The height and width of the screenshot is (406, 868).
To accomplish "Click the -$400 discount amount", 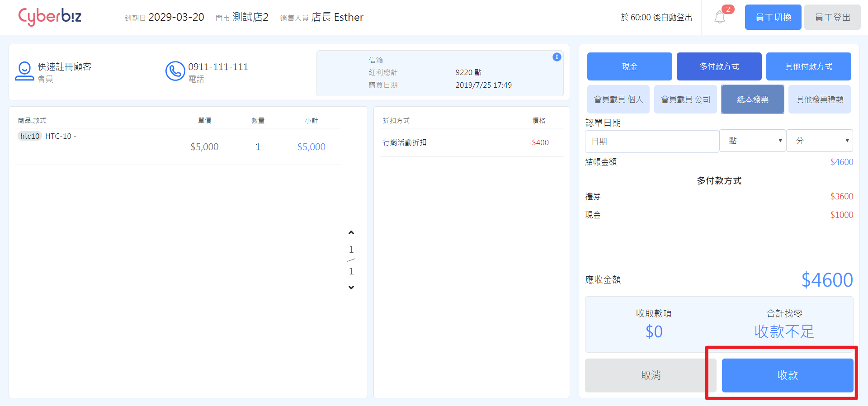I will (x=539, y=142).
